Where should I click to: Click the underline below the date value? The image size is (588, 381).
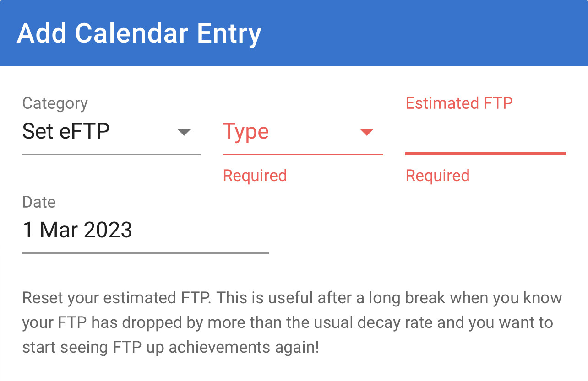tap(146, 252)
